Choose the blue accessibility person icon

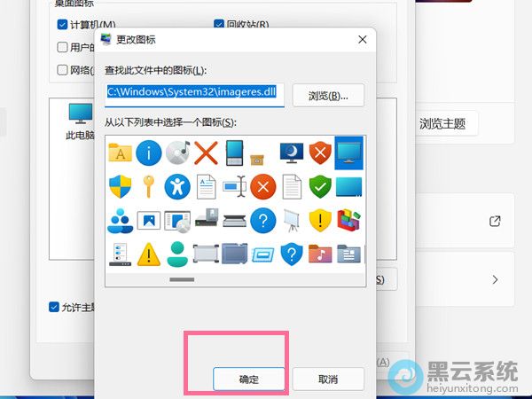pos(177,186)
